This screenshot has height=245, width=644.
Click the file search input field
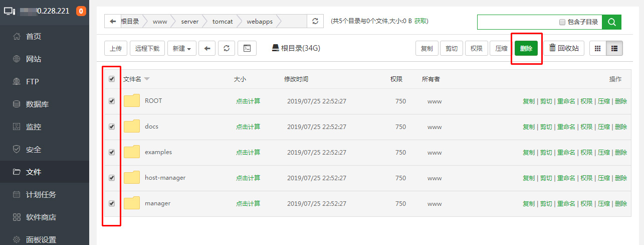pyautogui.click(x=516, y=22)
